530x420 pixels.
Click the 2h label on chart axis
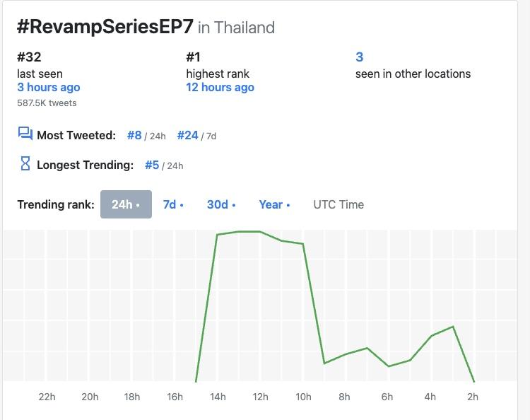472,397
